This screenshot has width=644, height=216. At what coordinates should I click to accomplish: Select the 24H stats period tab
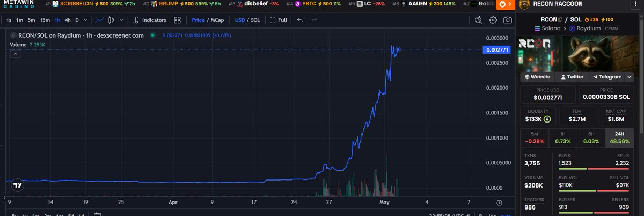(x=620, y=138)
